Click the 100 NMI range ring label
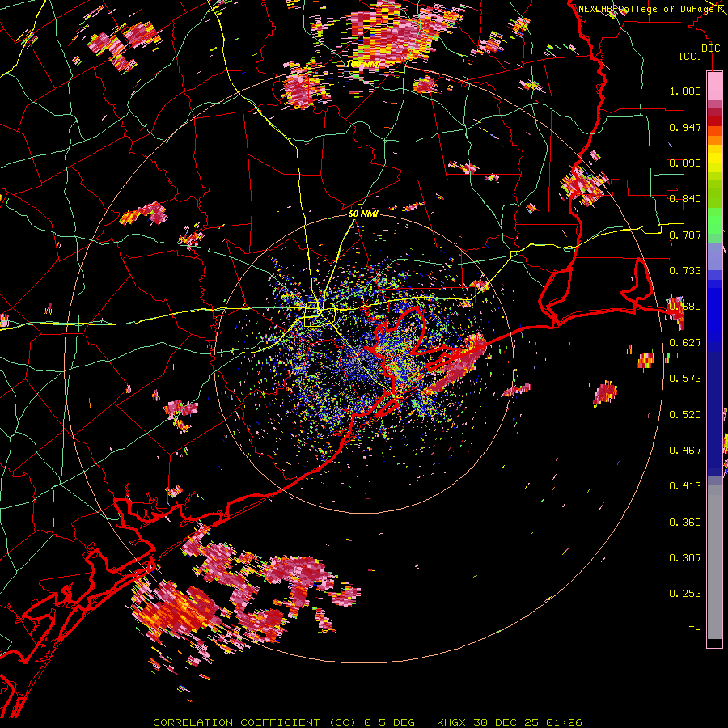The image size is (728, 728). (363, 64)
